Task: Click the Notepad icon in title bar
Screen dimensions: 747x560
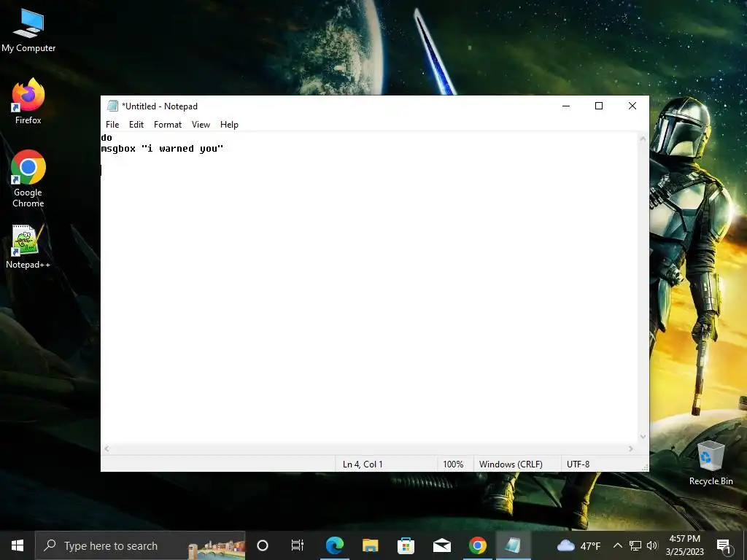Action: point(112,106)
